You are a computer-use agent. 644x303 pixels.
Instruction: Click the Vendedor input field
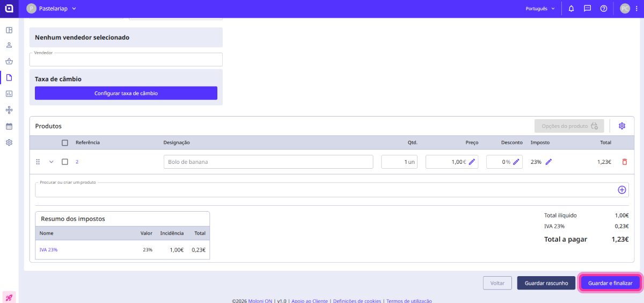[126, 60]
